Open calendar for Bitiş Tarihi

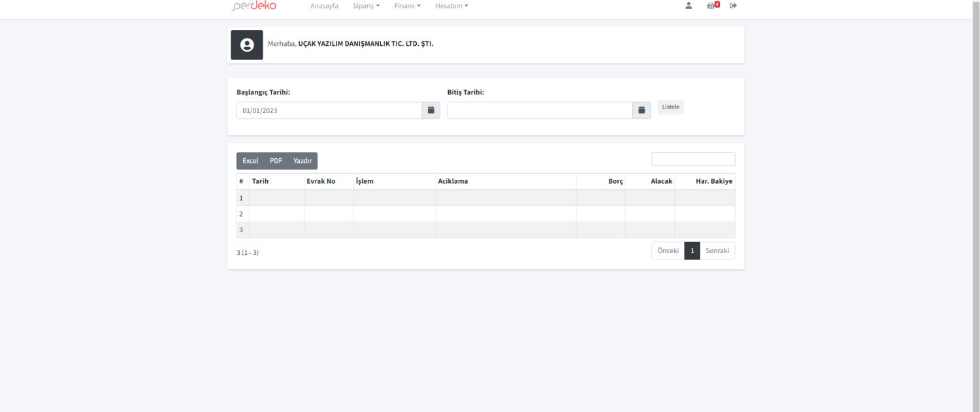pos(642,111)
